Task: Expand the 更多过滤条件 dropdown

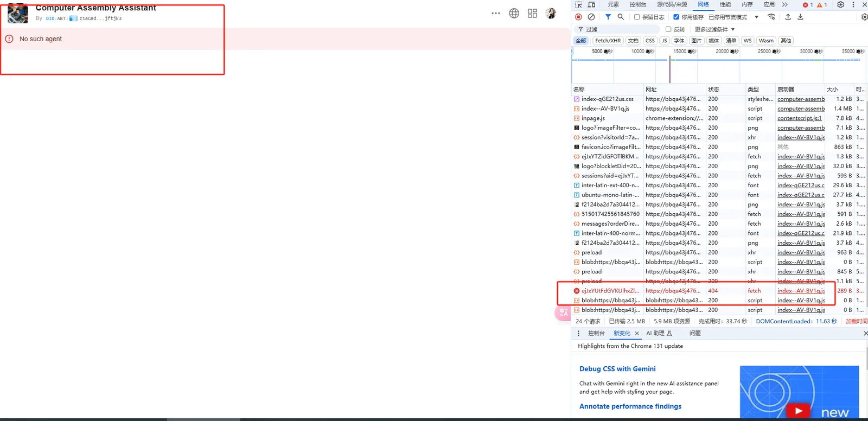Action: [714, 29]
